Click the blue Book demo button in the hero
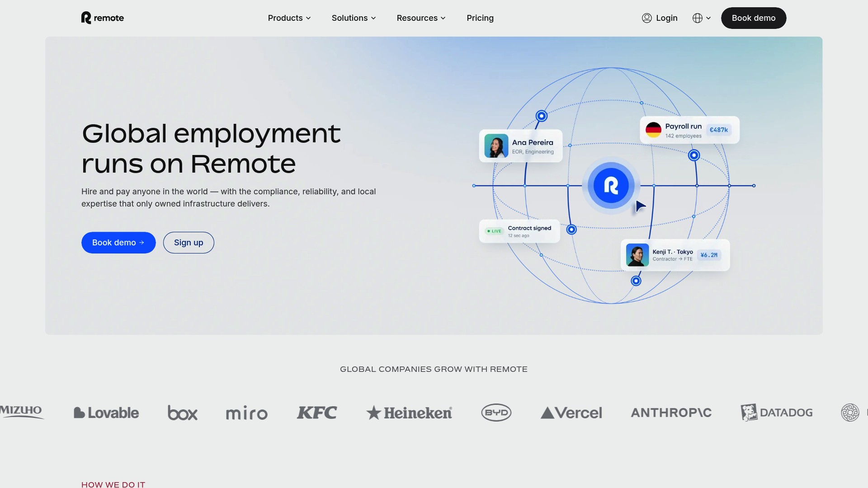 [118, 243]
